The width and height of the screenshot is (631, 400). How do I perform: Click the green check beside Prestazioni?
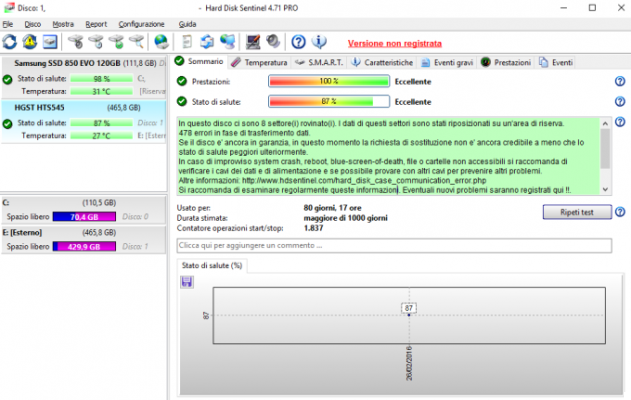pos(182,81)
